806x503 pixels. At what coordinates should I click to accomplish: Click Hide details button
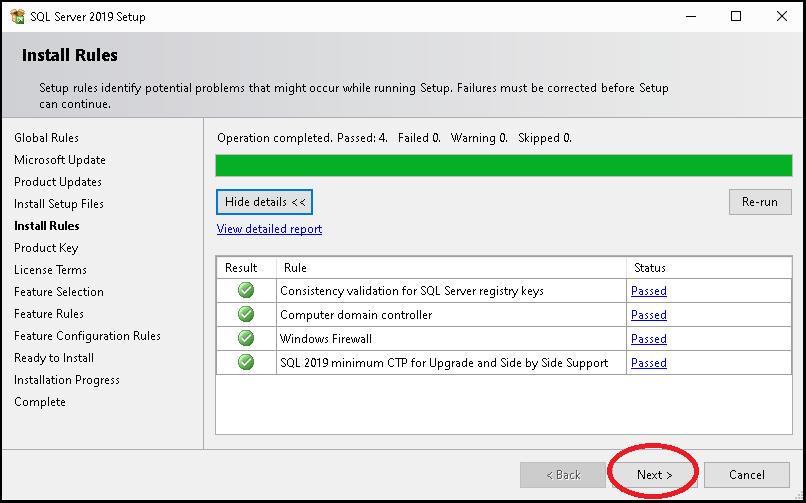pos(265,202)
